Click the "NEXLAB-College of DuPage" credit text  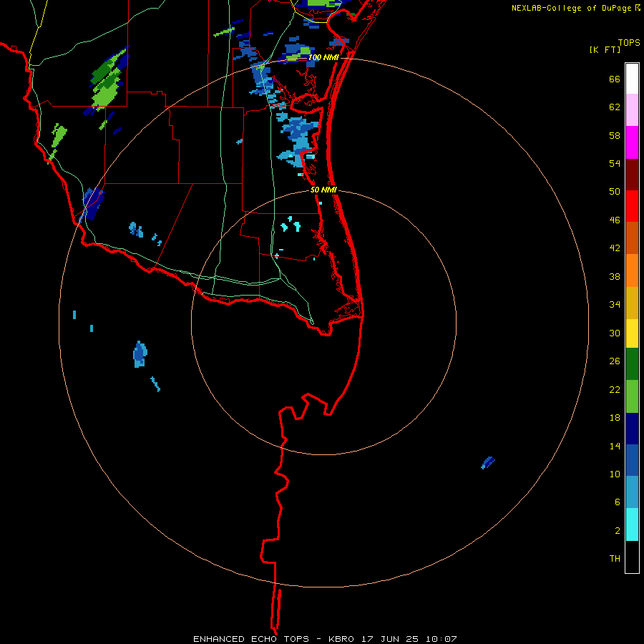571,8
